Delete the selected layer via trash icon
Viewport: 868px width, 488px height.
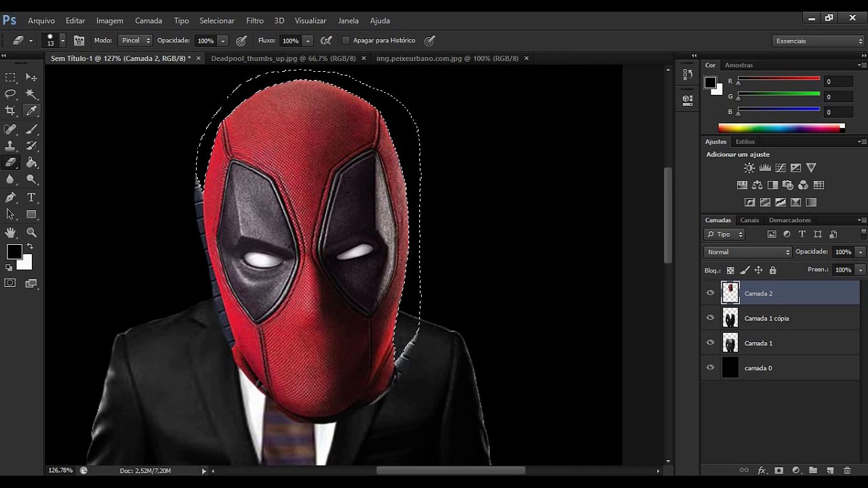[847, 470]
